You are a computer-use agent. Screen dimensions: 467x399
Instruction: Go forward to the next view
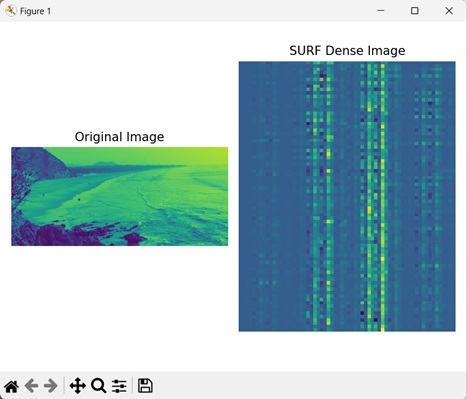click(x=50, y=386)
